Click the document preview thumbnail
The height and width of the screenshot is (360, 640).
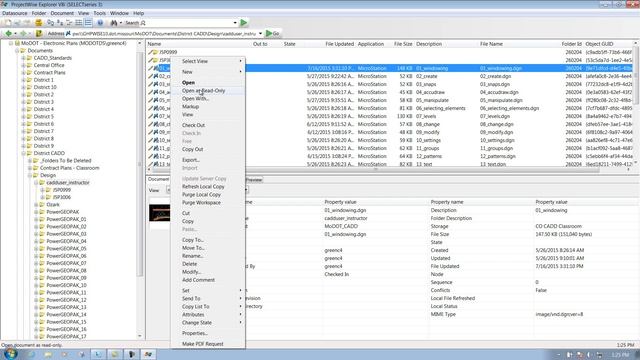click(160, 213)
